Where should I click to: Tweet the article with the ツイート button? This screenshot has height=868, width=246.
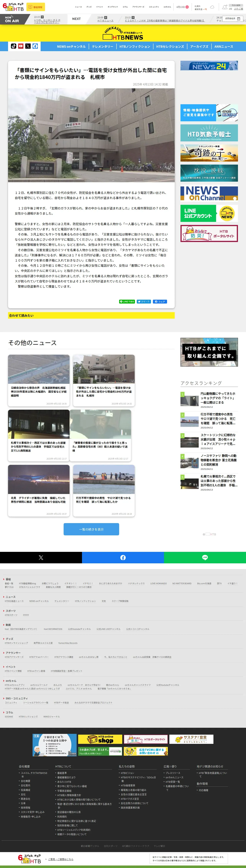143,302
